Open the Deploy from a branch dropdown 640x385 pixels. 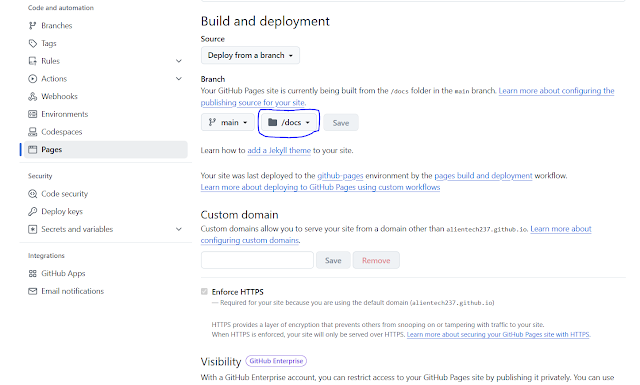[250, 55]
